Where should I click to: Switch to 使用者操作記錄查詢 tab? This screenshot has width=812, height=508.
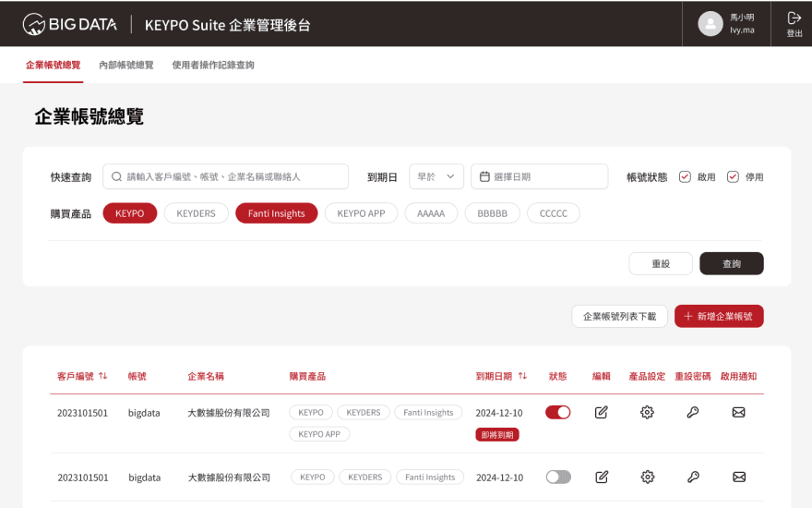213,65
